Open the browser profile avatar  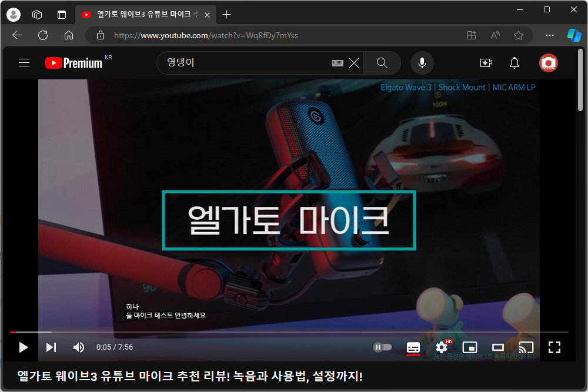pos(14,15)
